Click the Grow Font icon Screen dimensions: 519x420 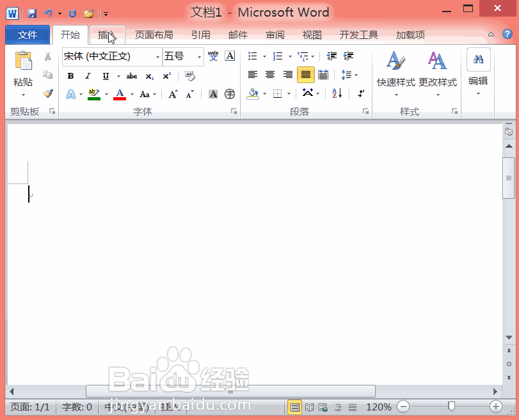pos(173,94)
